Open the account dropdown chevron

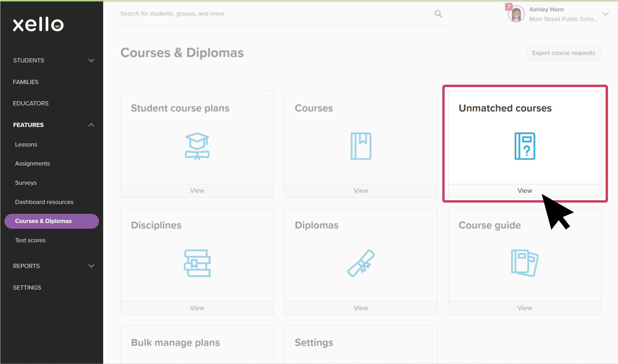(605, 14)
